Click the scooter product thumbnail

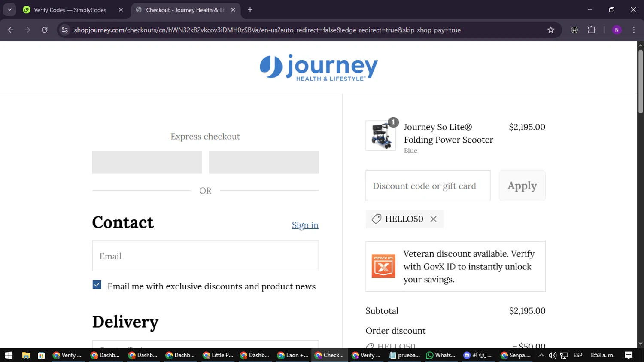point(380,135)
